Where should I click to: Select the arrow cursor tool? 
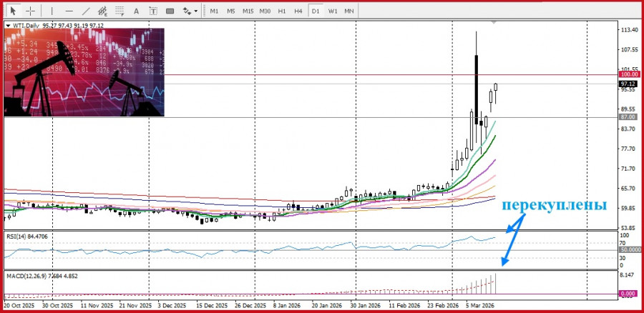[13, 11]
